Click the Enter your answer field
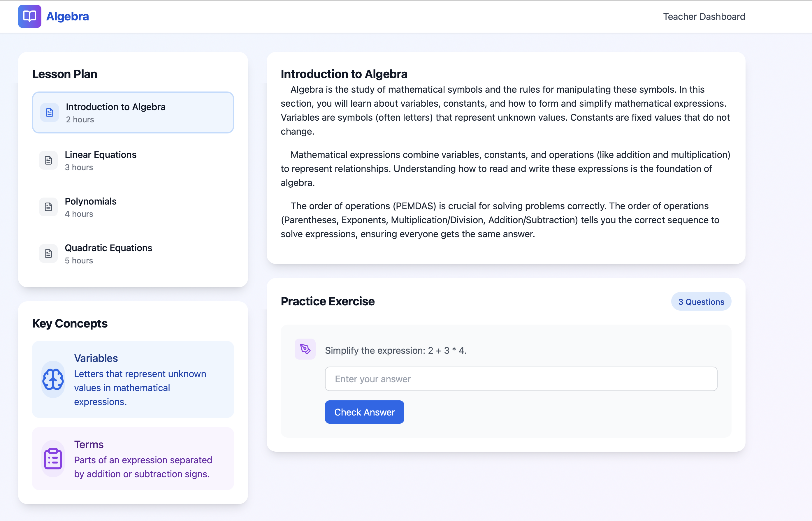 click(521, 379)
